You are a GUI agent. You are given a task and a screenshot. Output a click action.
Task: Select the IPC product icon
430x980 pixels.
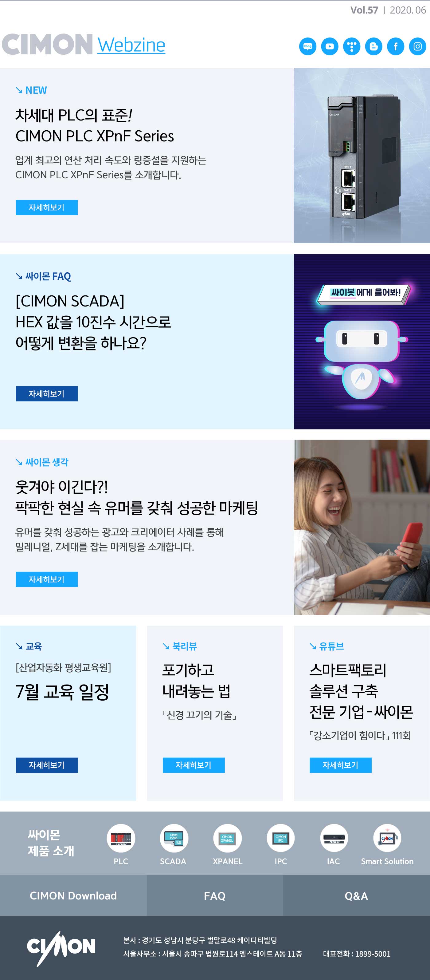[281, 838]
